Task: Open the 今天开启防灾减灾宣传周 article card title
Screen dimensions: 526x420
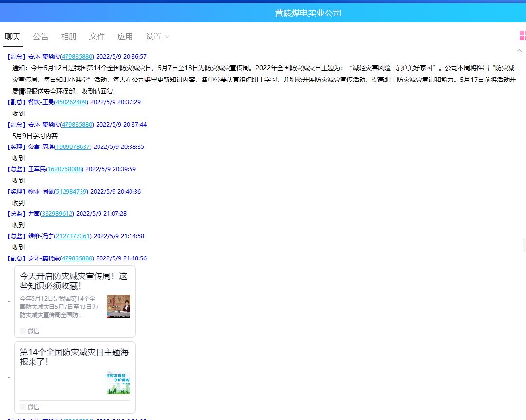Action: coord(73,281)
